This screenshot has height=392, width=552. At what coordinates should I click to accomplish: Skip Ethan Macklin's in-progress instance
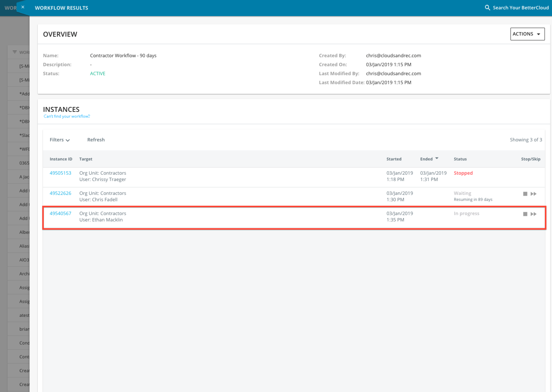coord(534,214)
